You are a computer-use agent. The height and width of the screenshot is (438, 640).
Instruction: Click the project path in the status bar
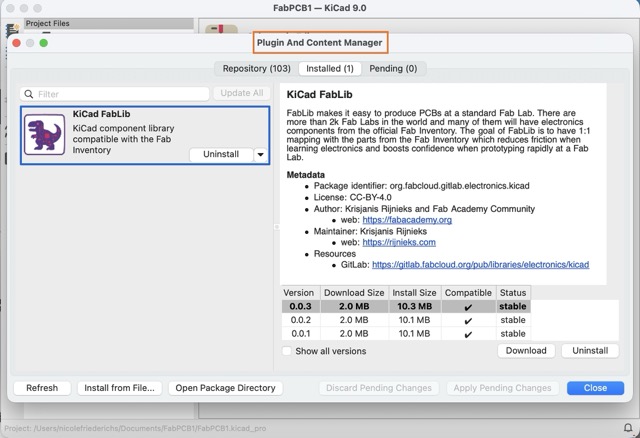click(135, 428)
